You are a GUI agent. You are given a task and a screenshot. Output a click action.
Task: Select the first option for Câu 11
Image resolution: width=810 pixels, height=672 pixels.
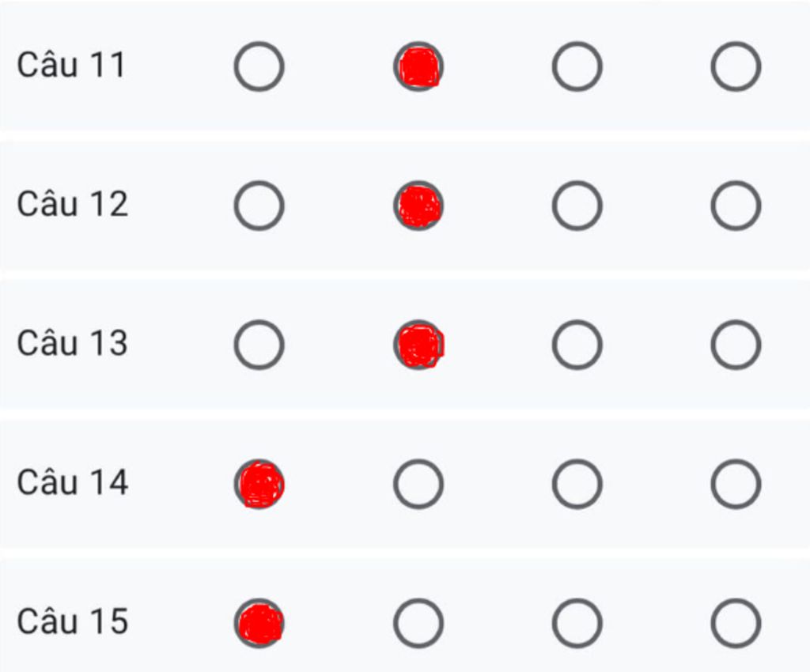259,66
